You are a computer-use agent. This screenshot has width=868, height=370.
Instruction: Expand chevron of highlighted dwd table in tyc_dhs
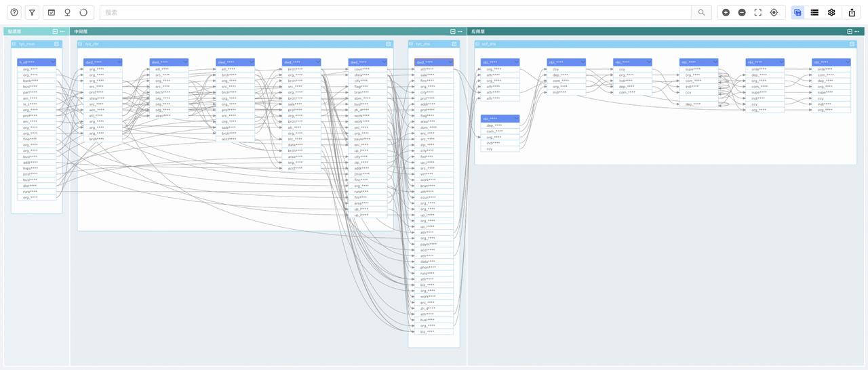pyautogui.click(x=450, y=62)
